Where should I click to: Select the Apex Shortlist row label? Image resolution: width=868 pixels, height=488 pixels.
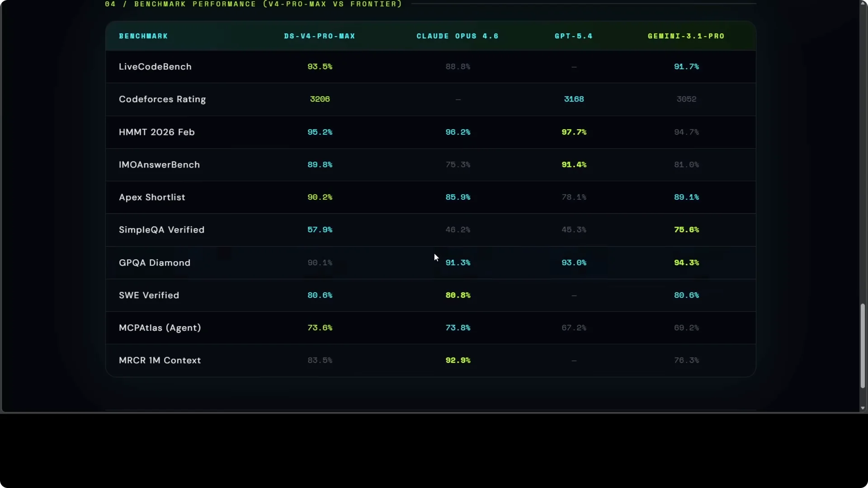152,197
